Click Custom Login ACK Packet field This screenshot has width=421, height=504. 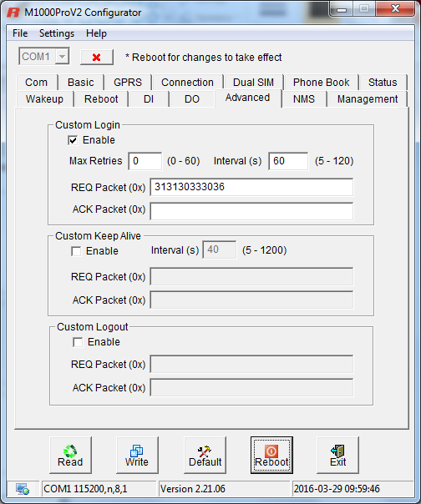click(x=251, y=211)
